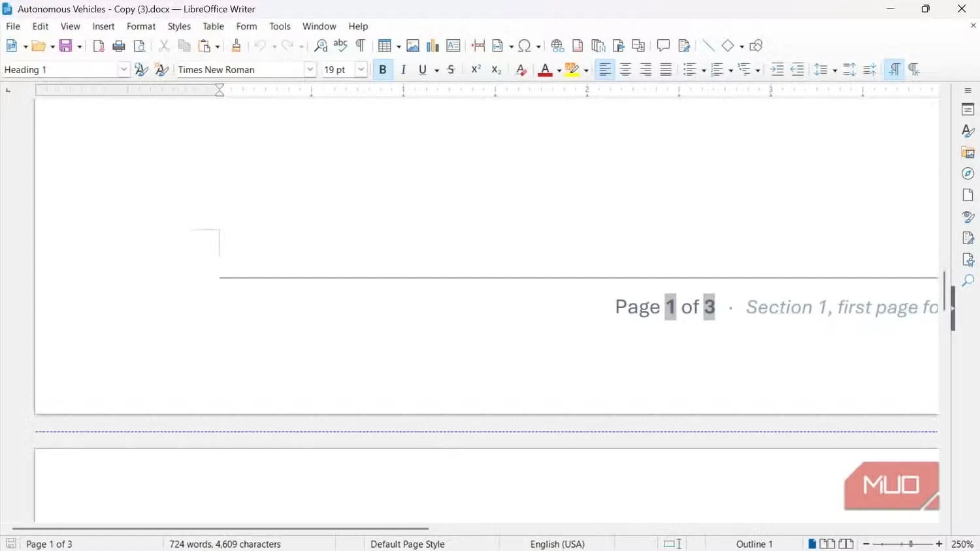Click 250% zoom level field
980x551 pixels.
tap(962, 544)
